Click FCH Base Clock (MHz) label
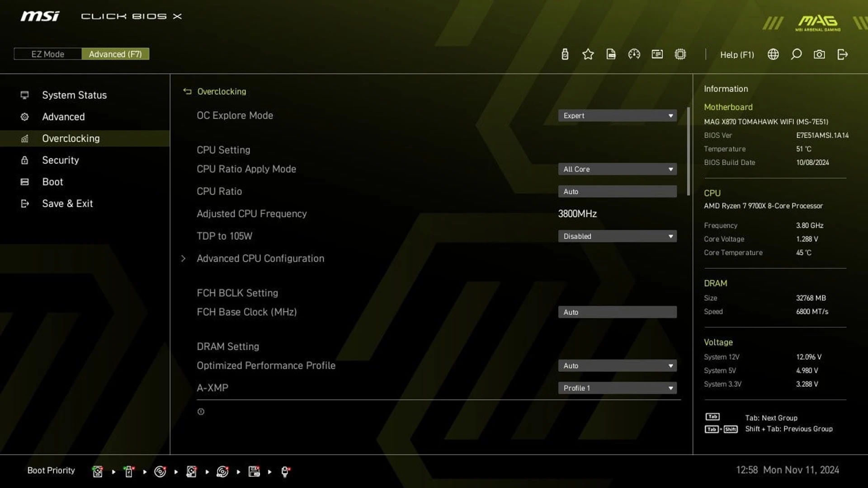Image resolution: width=868 pixels, height=488 pixels. [x=246, y=312]
